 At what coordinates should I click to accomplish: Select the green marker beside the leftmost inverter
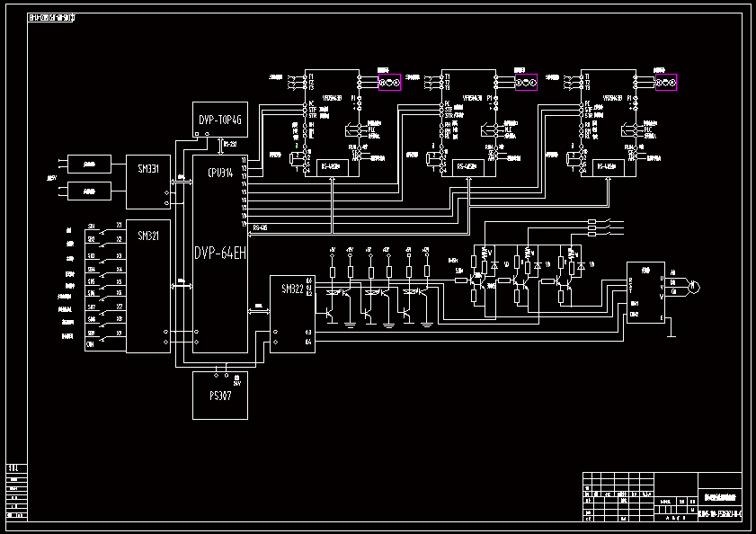(297, 146)
